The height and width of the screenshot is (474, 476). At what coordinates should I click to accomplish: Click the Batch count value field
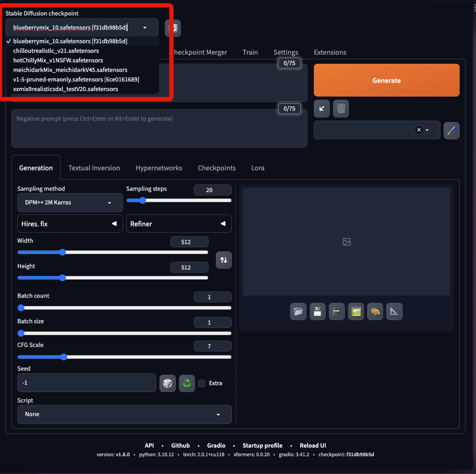pyautogui.click(x=213, y=297)
